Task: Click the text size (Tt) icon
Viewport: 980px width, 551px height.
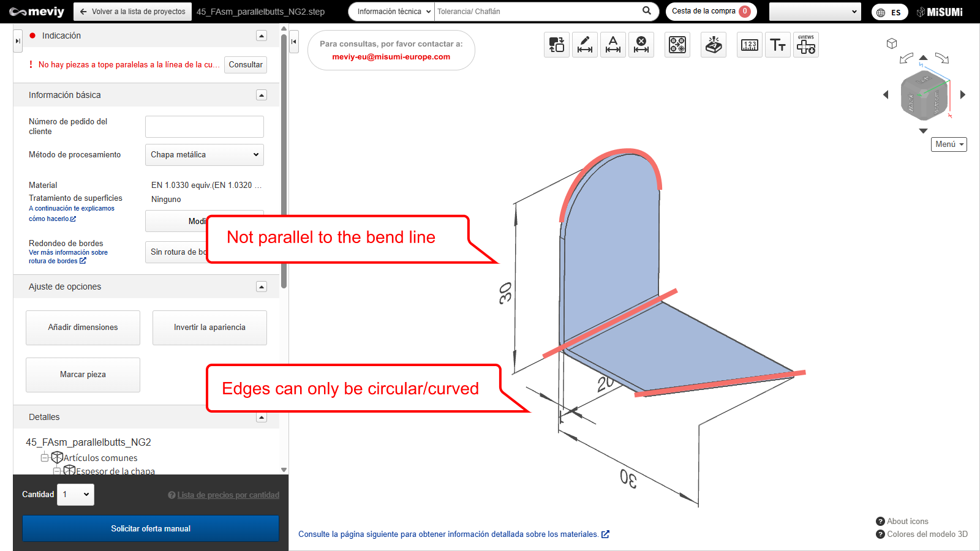Action: click(x=778, y=45)
